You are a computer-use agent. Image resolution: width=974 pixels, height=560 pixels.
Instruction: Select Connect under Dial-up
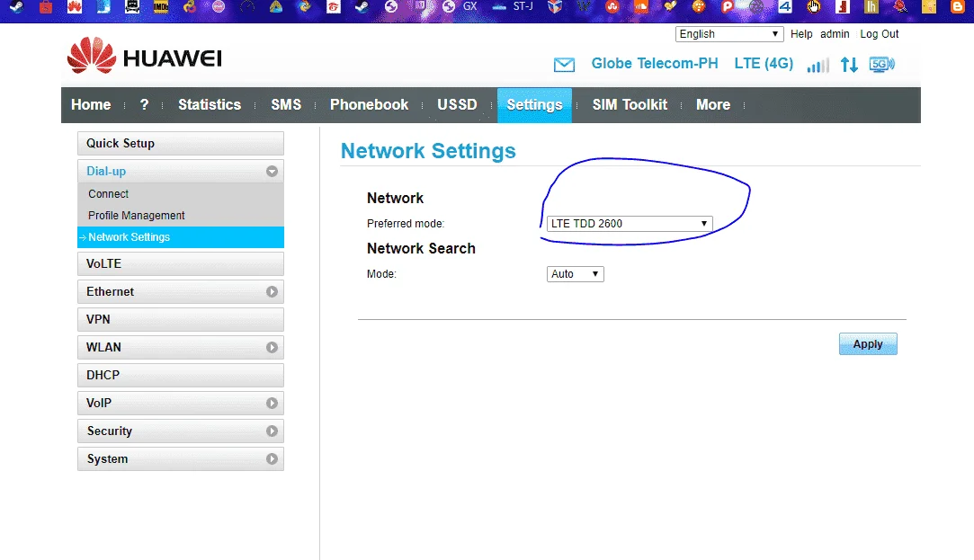pyautogui.click(x=108, y=193)
